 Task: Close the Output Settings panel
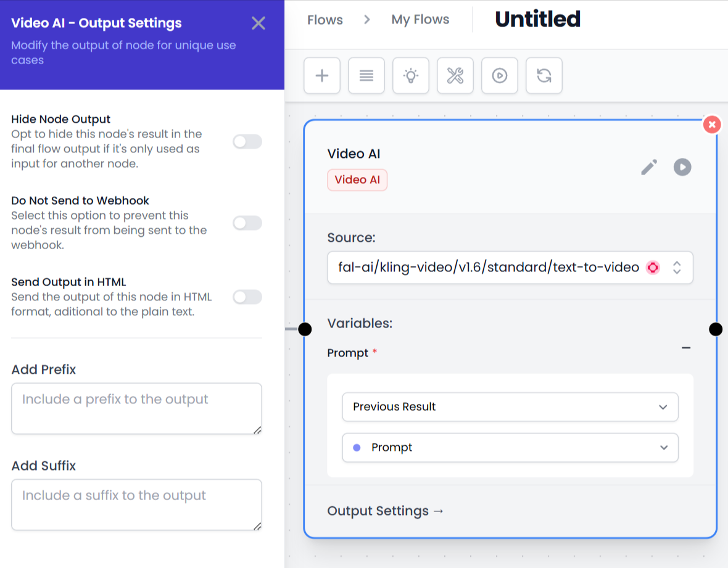[259, 23]
